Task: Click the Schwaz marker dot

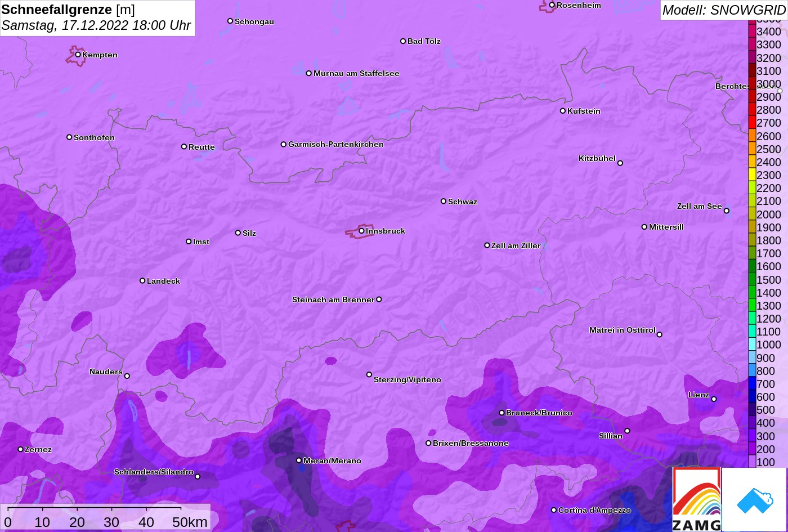Action: pos(444,201)
